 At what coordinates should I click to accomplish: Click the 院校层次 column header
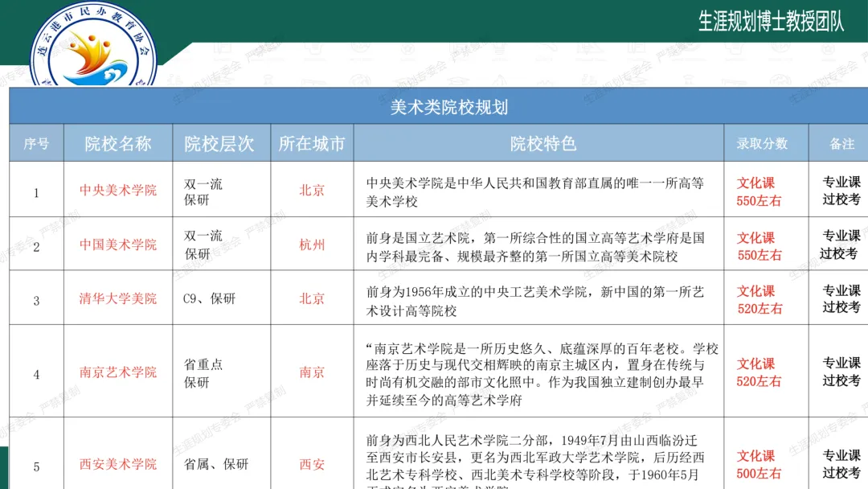tap(219, 144)
